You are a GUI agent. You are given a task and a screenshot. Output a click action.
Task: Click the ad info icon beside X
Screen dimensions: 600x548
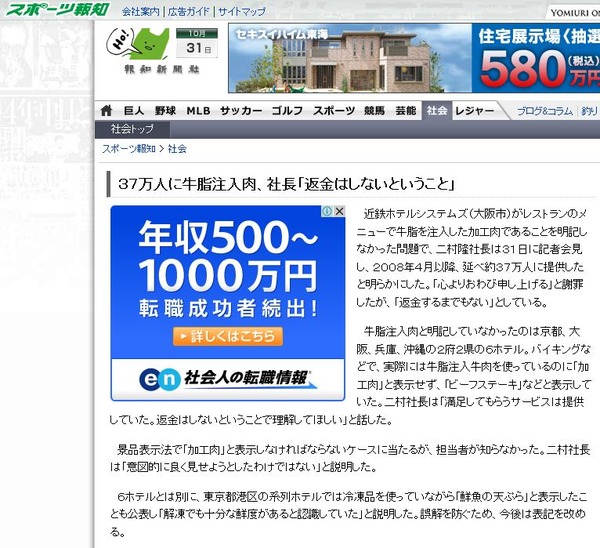(x=327, y=211)
